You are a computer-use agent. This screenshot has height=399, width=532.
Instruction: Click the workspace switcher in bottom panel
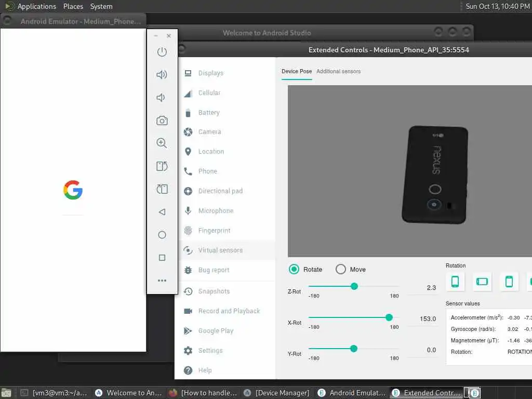click(473, 393)
